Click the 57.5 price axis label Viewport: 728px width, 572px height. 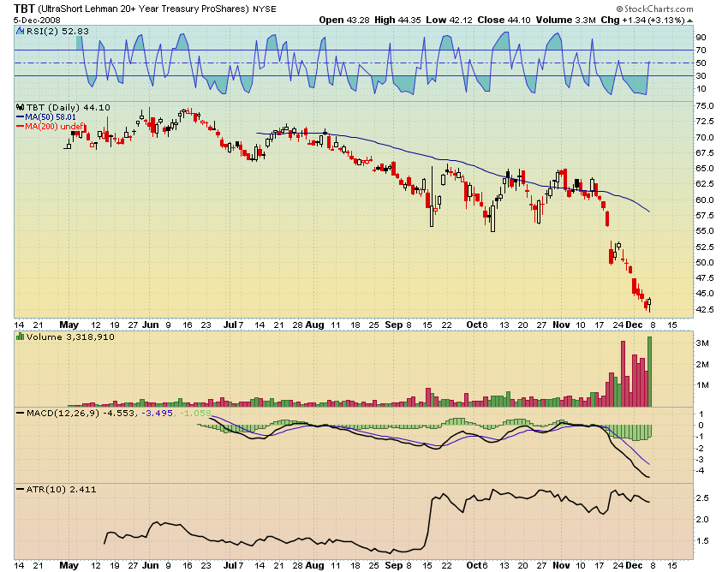[x=705, y=216]
